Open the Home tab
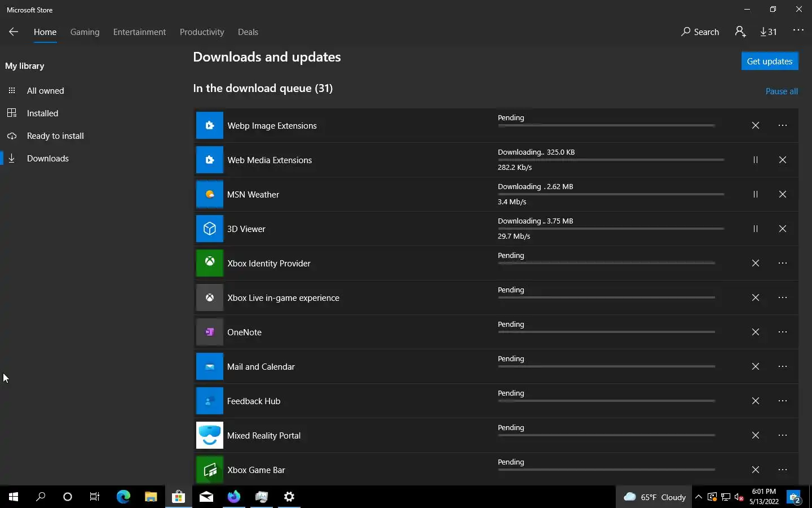 [x=45, y=32]
